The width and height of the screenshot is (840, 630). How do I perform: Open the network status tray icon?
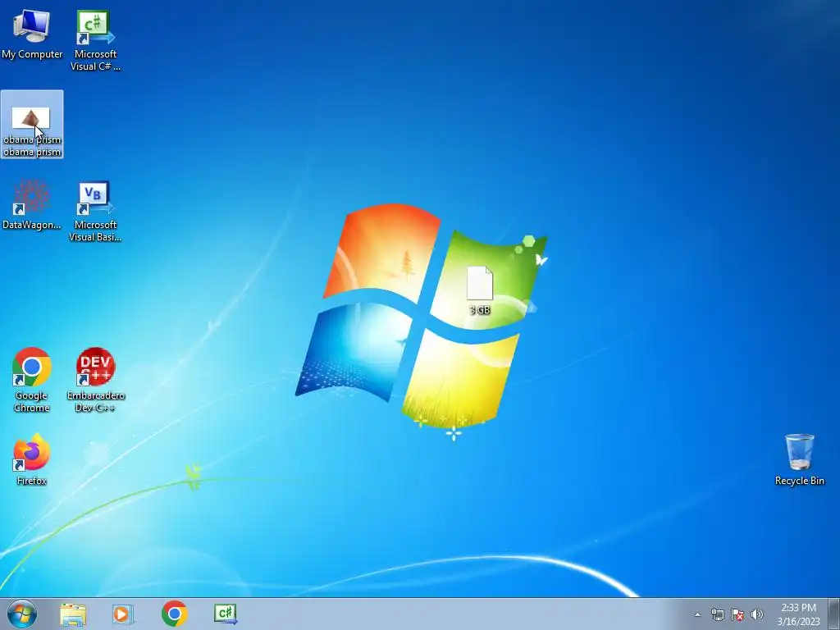[x=717, y=614]
